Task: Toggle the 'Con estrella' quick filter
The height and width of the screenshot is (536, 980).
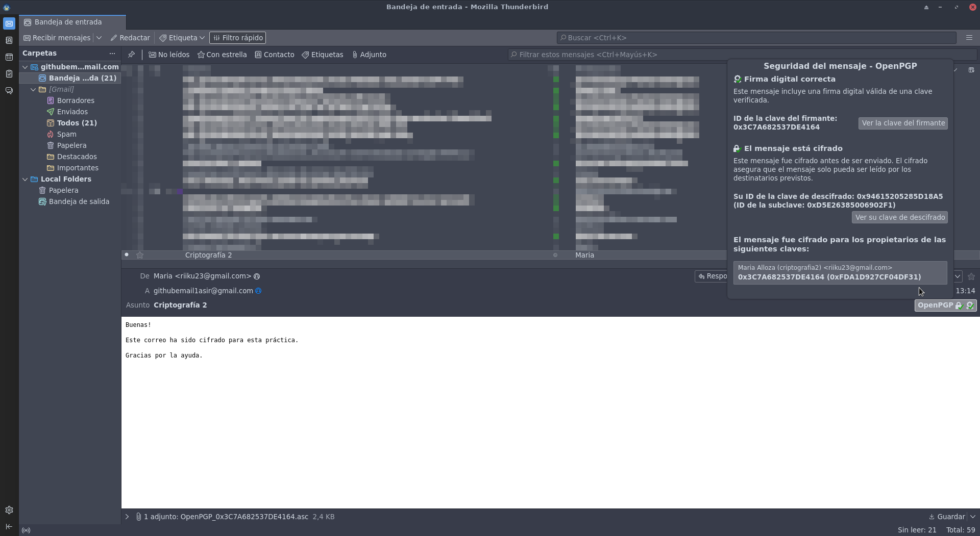Action: pos(222,55)
